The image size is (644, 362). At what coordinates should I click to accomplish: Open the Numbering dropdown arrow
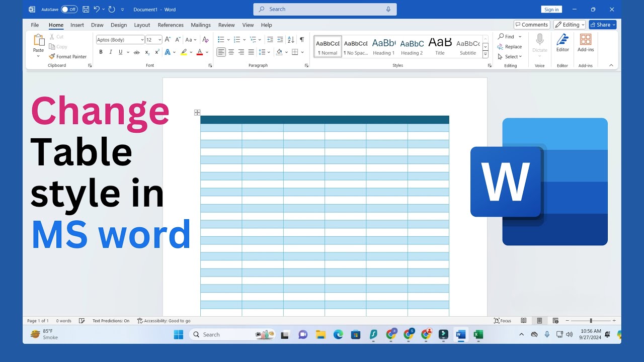[244, 39]
